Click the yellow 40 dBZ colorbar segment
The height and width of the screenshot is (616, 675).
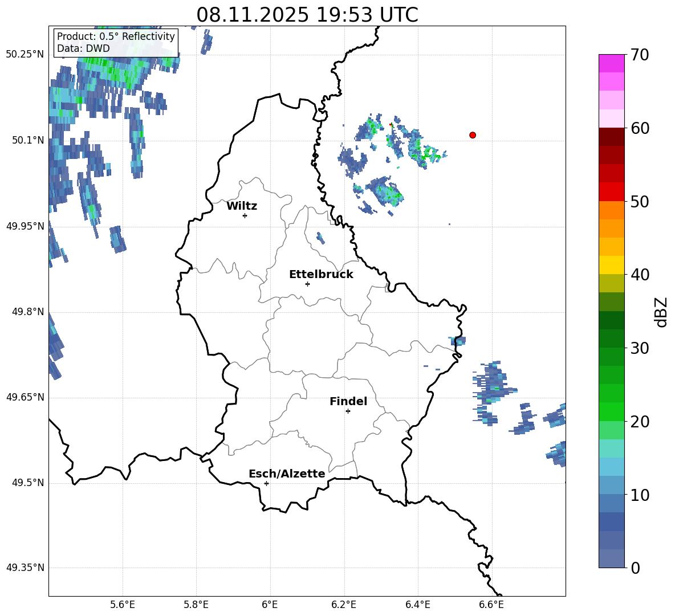pyautogui.click(x=611, y=265)
